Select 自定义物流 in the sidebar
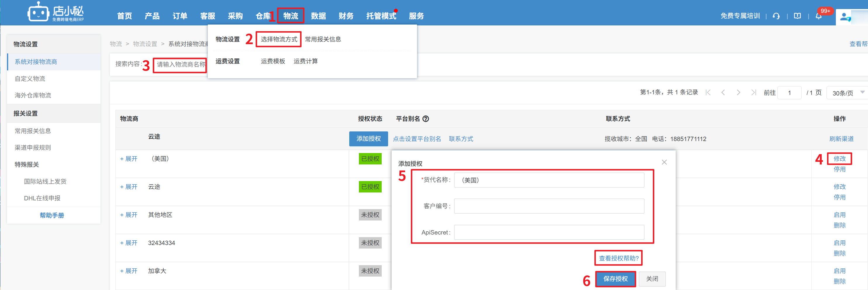Viewport: 868px width, 290px height. tap(30, 79)
